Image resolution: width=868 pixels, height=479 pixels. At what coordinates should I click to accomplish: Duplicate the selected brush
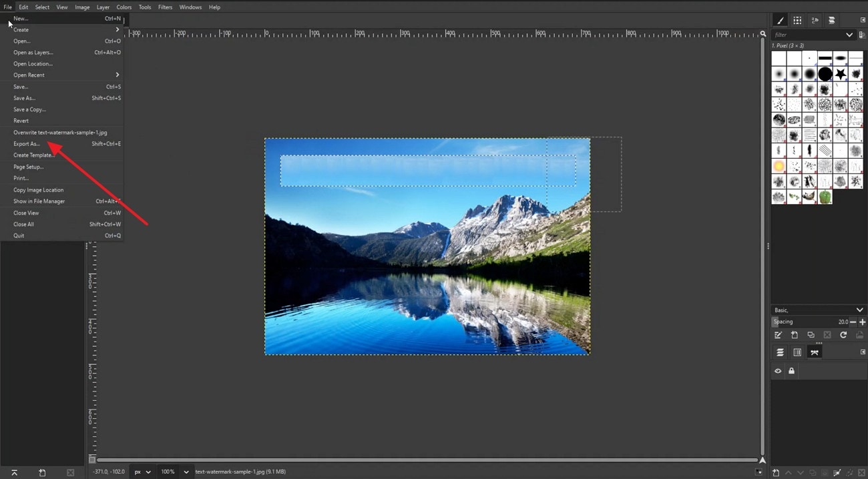[812, 335]
